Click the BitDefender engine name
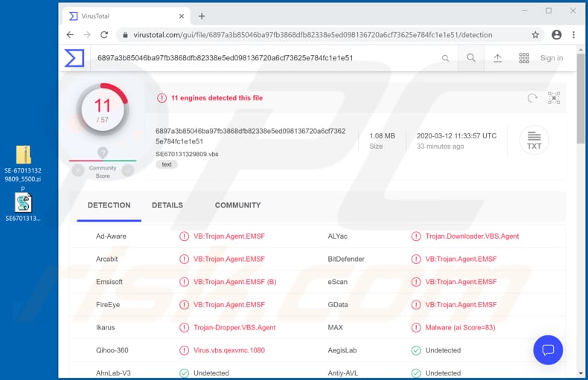588x380 pixels. click(346, 259)
